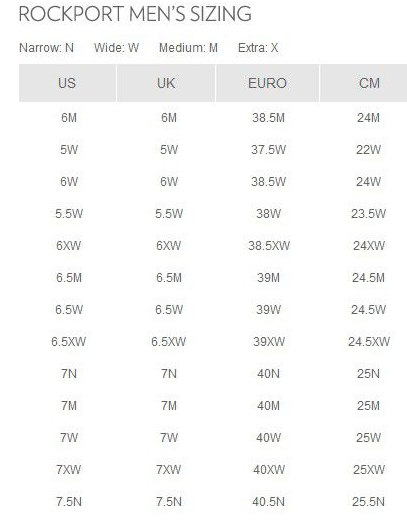Select the 38.5M EURO size cell
Screen dimensions: 407x527
coord(268,118)
